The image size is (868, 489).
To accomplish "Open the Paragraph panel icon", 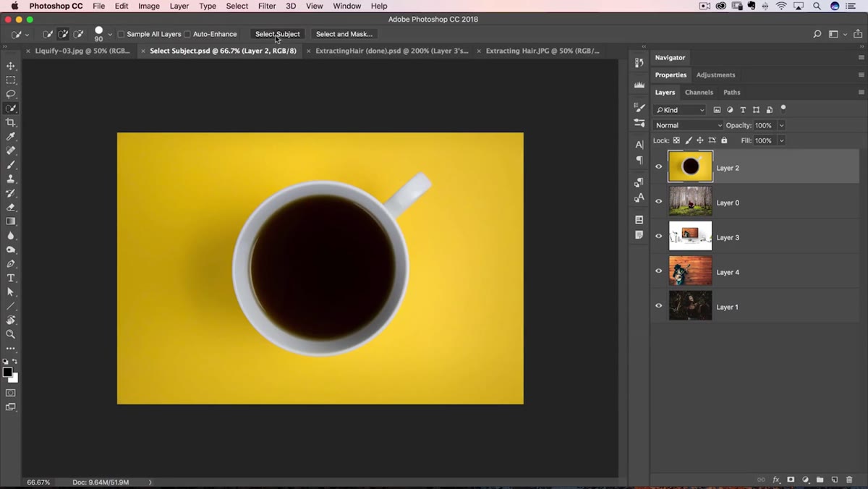I will click(639, 160).
